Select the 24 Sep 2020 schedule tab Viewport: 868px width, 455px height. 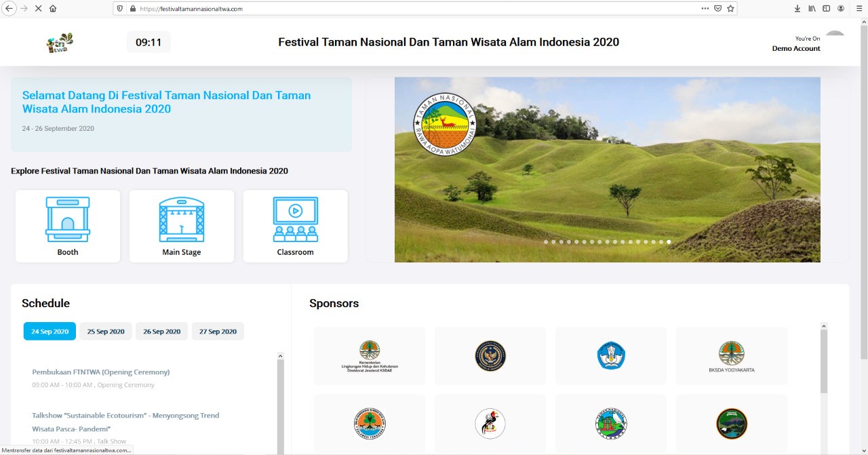click(x=50, y=332)
